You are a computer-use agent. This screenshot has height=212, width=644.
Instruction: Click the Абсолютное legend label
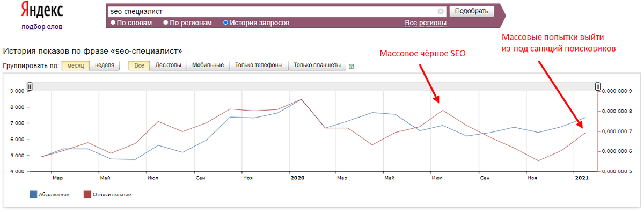pos(54,194)
